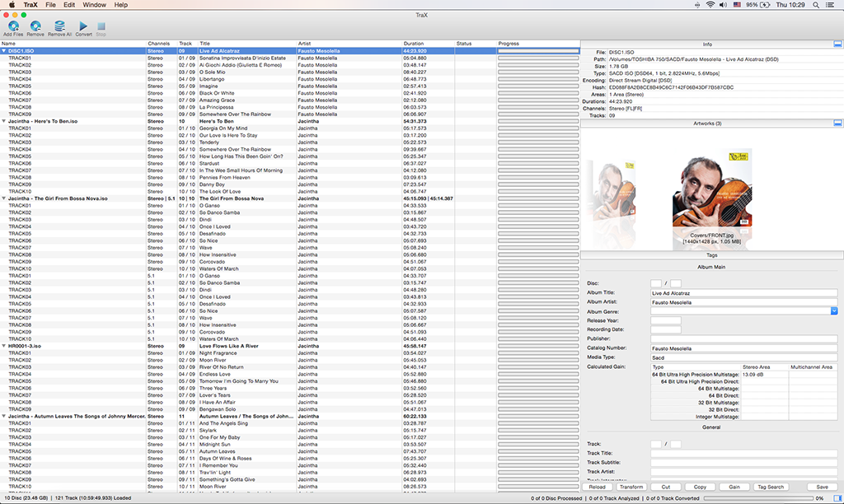Click the Add Files toolbar icon
Screen dimensions: 844x504
[x=13, y=26]
